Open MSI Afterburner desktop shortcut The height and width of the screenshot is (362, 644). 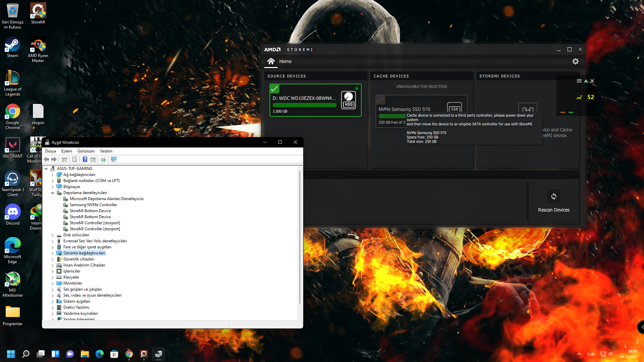coord(12,284)
